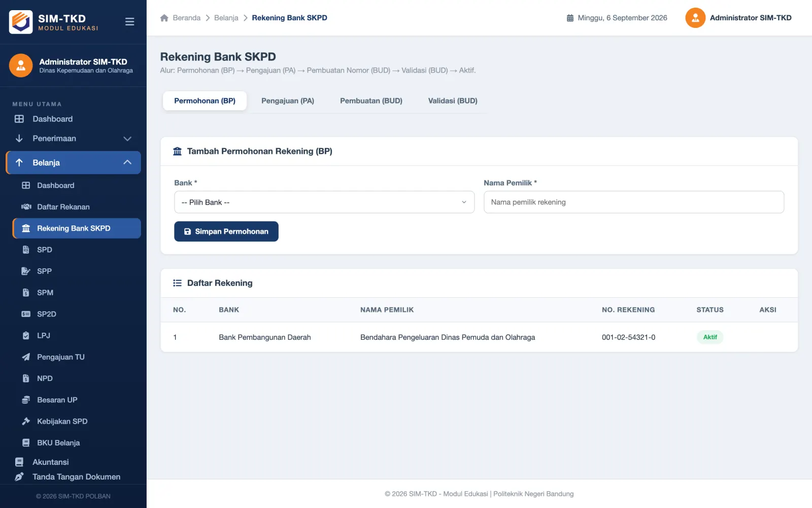
Task: Click the top-right administrator avatar
Action: tap(695, 18)
